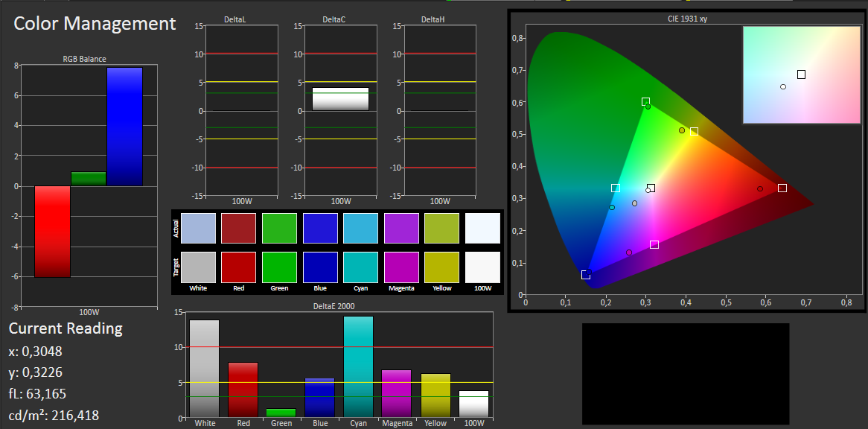The width and height of the screenshot is (868, 429).
Task: Click the Green bar in DeltaE 2000
Action: tap(281, 413)
